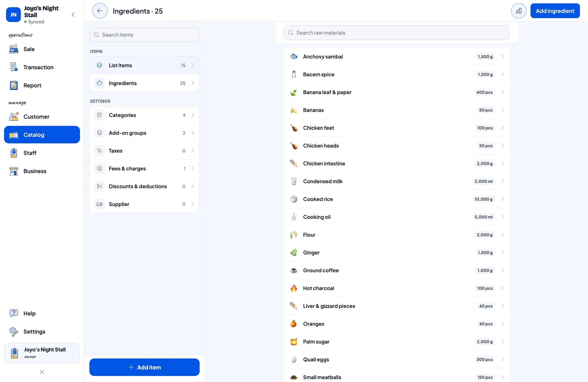Open the bar chart report icon
Screen dimensions: 588x382
tap(518, 11)
